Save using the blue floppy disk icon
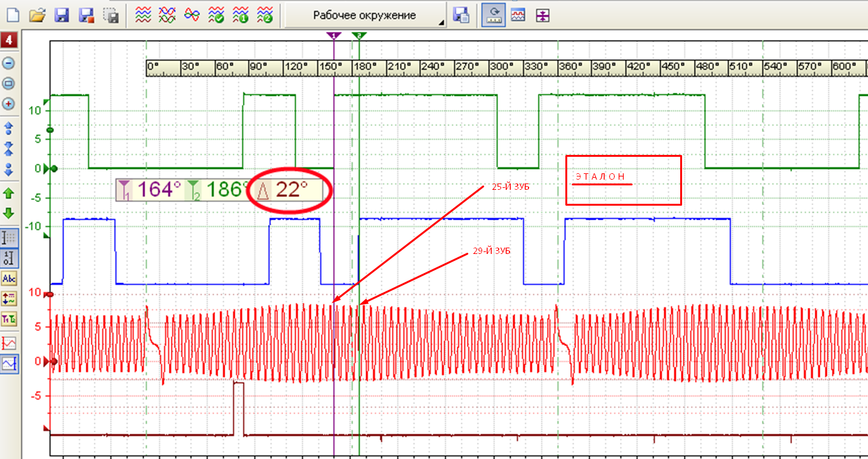 (x=62, y=15)
